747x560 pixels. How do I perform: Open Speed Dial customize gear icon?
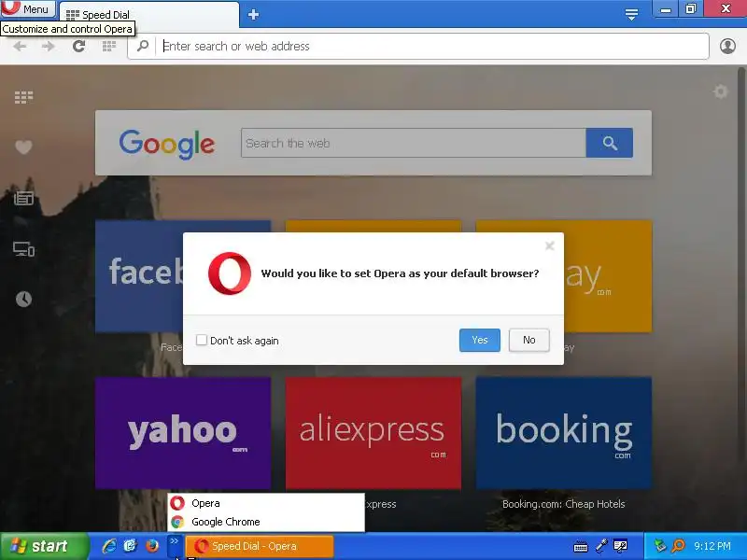pyautogui.click(x=720, y=91)
